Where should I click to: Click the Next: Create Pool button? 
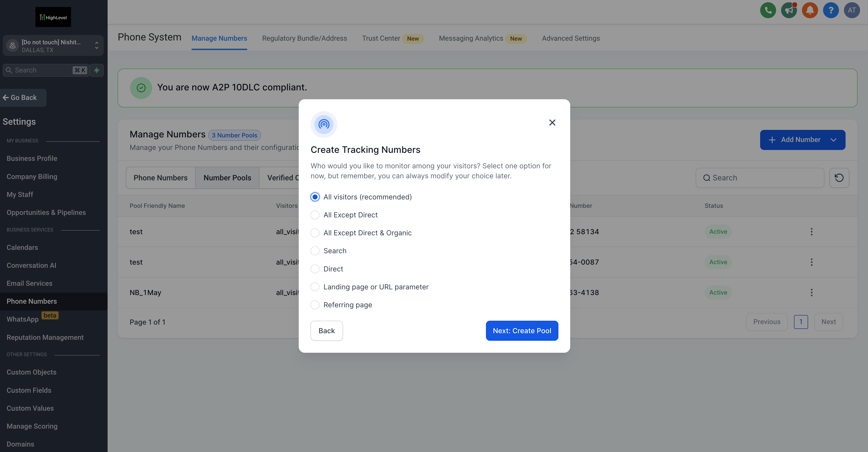(522, 331)
